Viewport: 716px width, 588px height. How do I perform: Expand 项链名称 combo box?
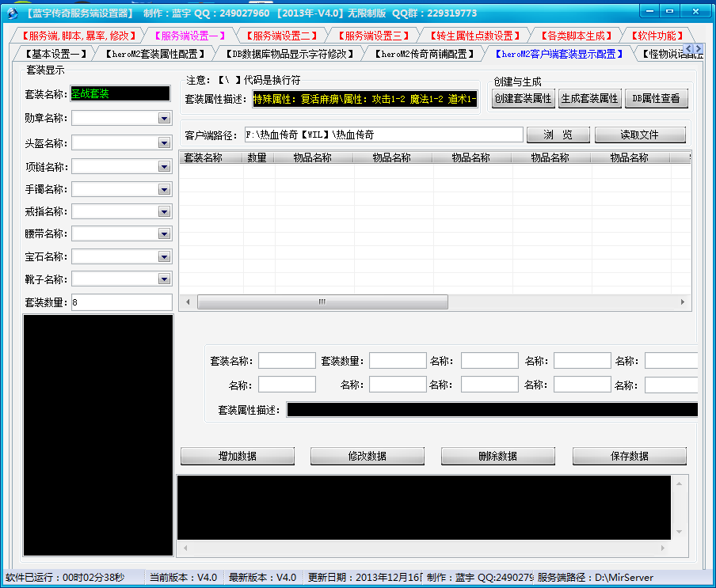tap(165, 167)
